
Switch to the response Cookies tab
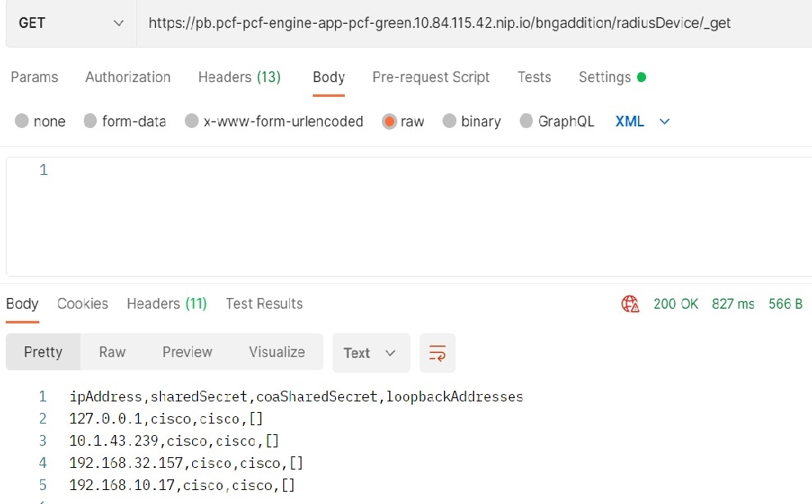tap(82, 304)
